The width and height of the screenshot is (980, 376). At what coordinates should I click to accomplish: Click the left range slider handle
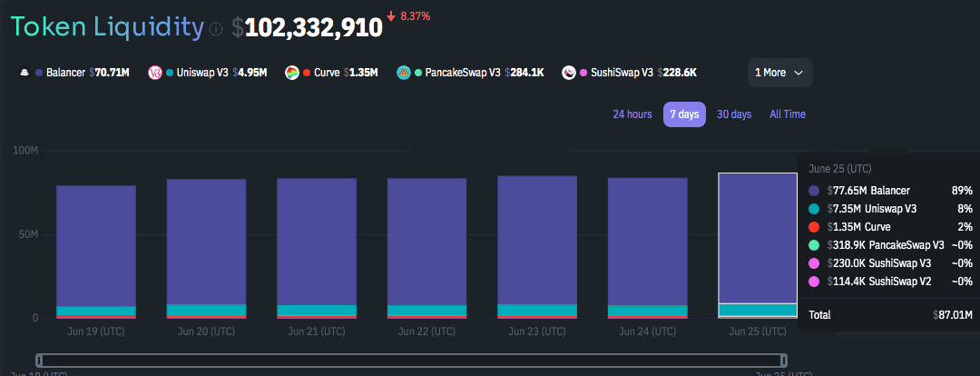[39, 361]
